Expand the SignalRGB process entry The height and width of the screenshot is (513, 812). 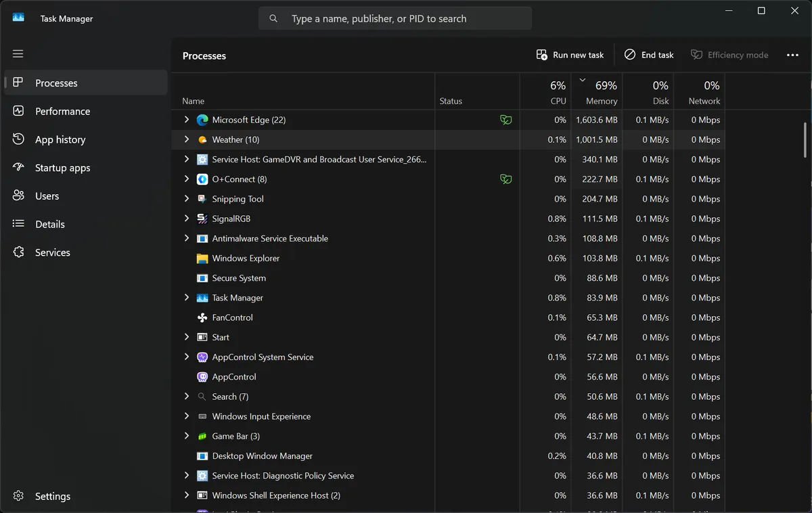click(187, 218)
